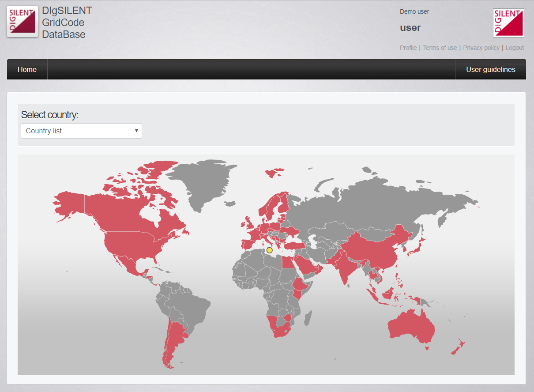Screen dimensions: 534x392
Task: Open User guidelines in navigation bar
Action: [x=490, y=70]
